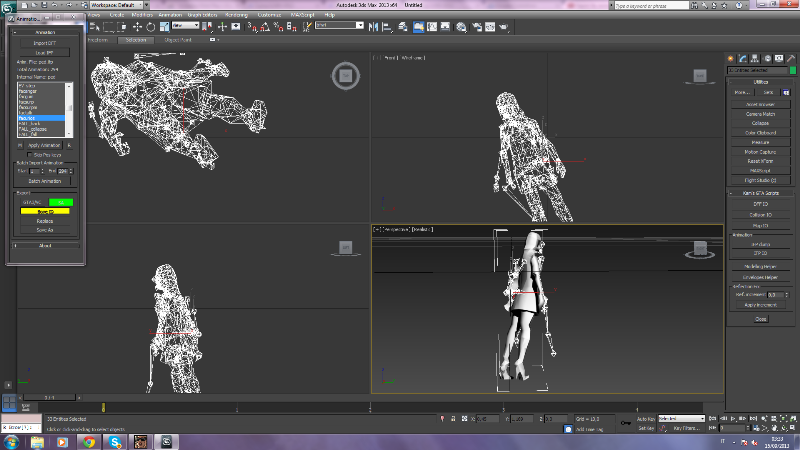This screenshot has width=800, height=450.
Task: Click the Ref. increment value field
Action: [x=774, y=295]
